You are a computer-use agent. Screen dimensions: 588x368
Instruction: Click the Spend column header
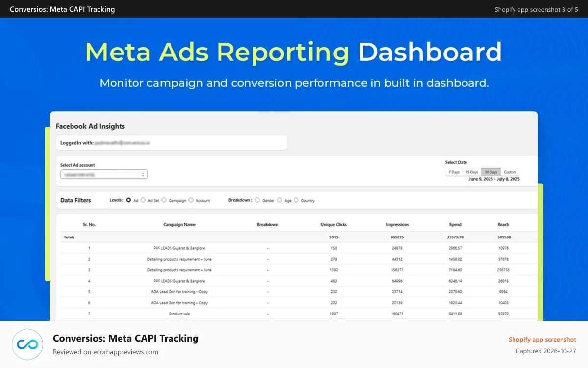click(455, 225)
